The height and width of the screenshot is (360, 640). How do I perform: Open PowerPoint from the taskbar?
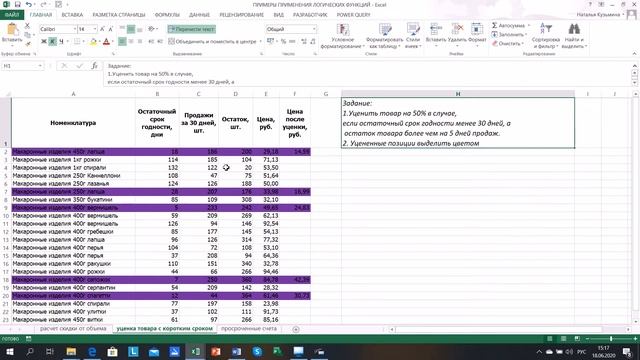pyautogui.click(x=216, y=351)
